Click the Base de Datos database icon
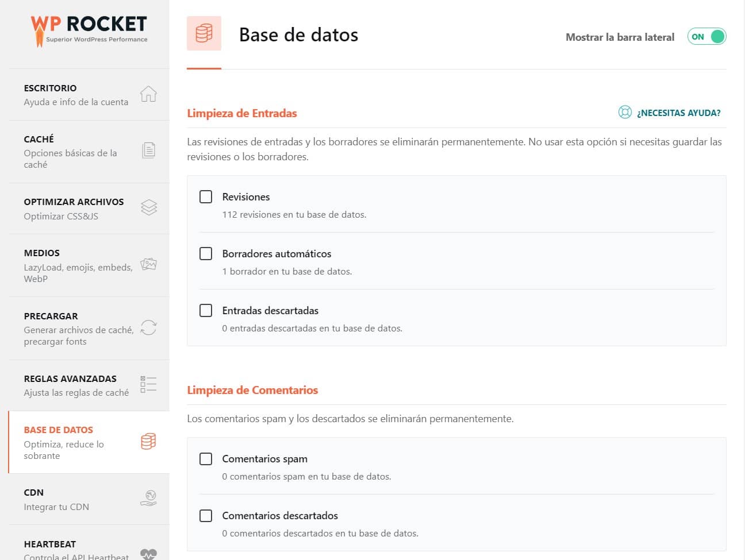 pyautogui.click(x=148, y=442)
